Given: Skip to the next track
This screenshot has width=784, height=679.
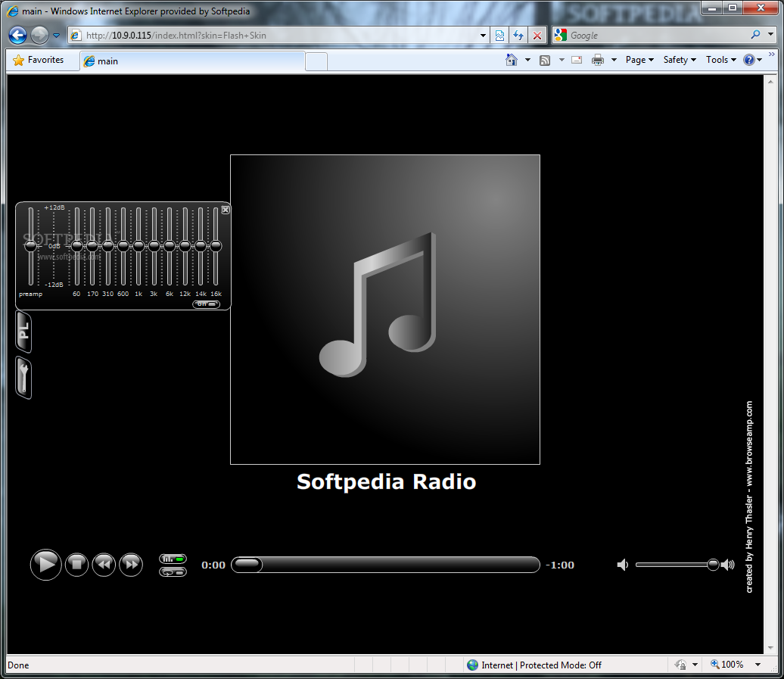Looking at the screenshot, I should pos(131,565).
